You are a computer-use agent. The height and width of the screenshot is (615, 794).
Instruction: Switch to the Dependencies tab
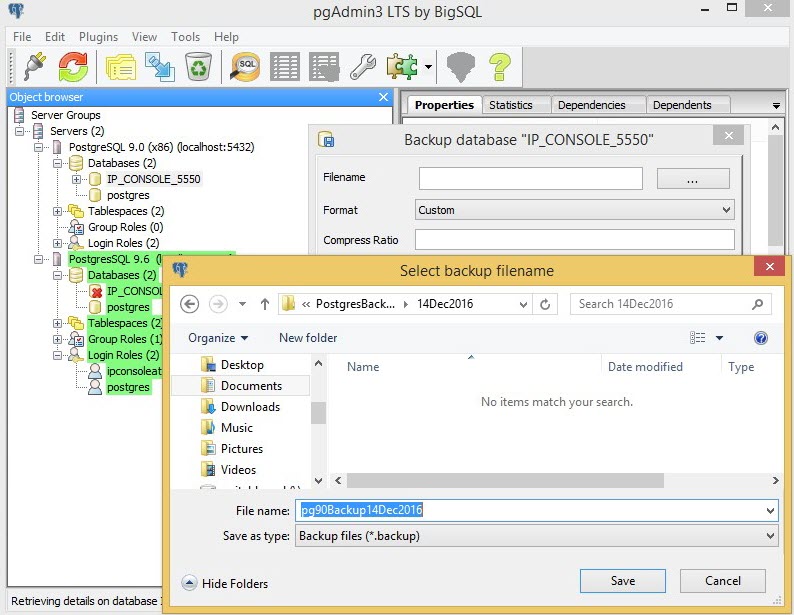(x=591, y=105)
